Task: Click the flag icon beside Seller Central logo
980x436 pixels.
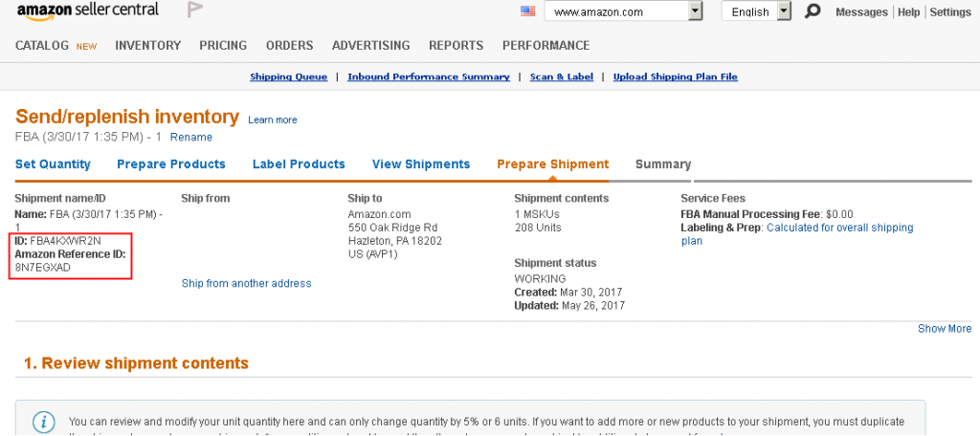Action: pyautogui.click(x=195, y=11)
